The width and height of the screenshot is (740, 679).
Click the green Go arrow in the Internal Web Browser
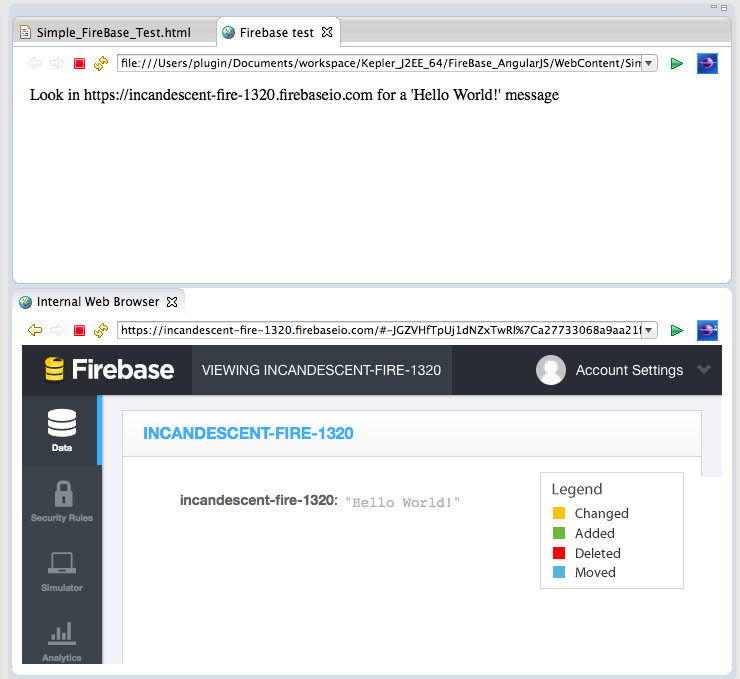click(x=677, y=330)
